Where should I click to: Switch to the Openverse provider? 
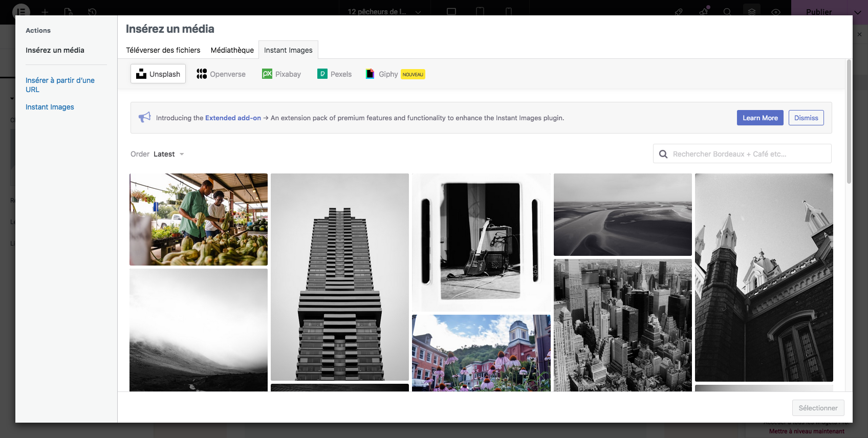point(221,74)
